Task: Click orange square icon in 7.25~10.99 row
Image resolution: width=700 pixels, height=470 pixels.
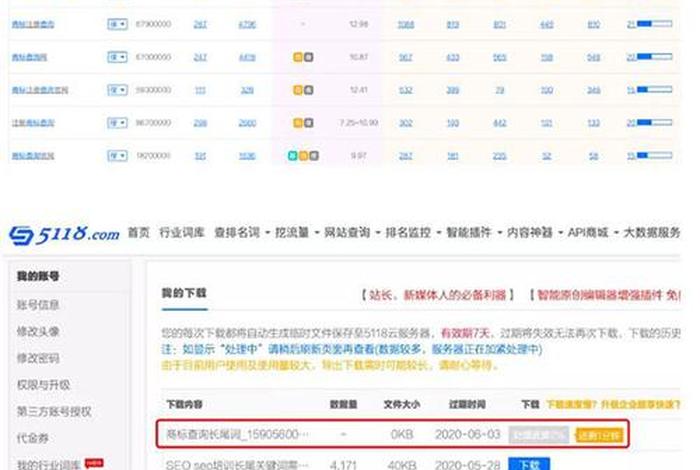Action: pos(298,123)
